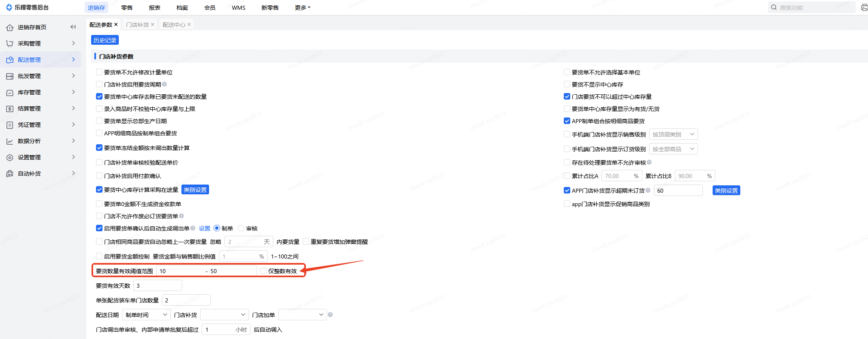Image resolution: width=868 pixels, height=339 pixels.
Task: Switch to the 配送中心 tab
Action: pyautogui.click(x=174, y=25)
